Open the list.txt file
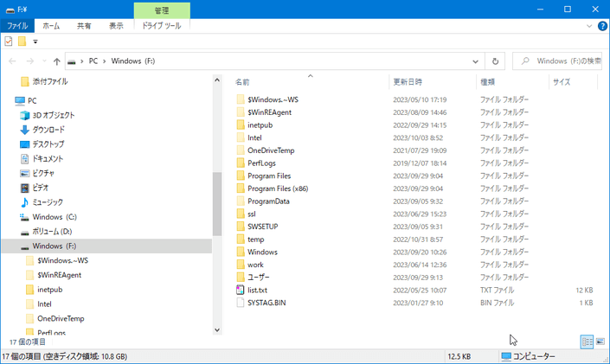 click(257, 291)
